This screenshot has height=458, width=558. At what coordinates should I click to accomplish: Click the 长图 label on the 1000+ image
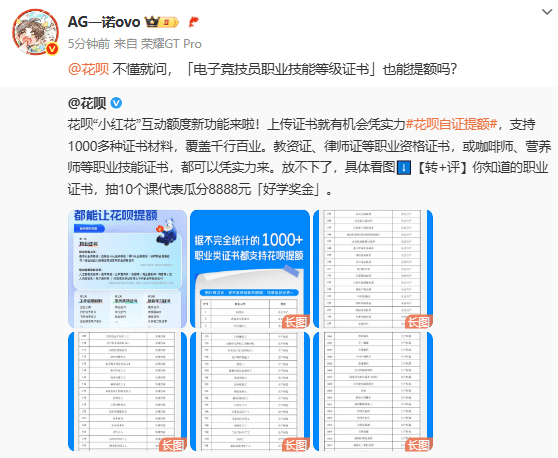tap(296, 322)
